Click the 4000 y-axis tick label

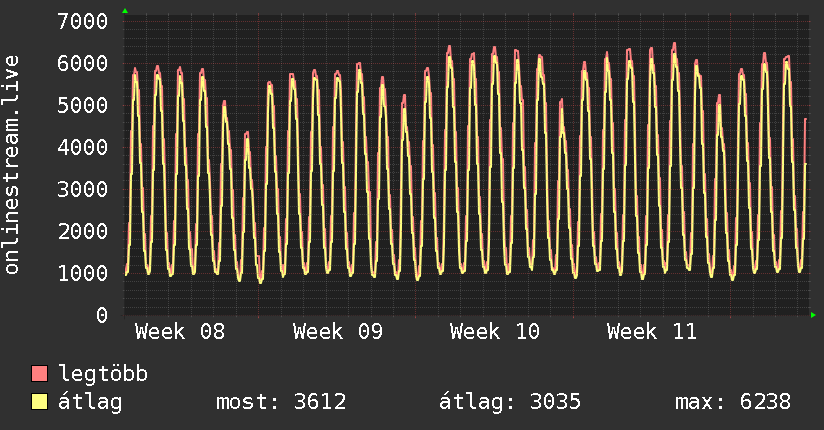pyautogui.click(x=83, y=147)
